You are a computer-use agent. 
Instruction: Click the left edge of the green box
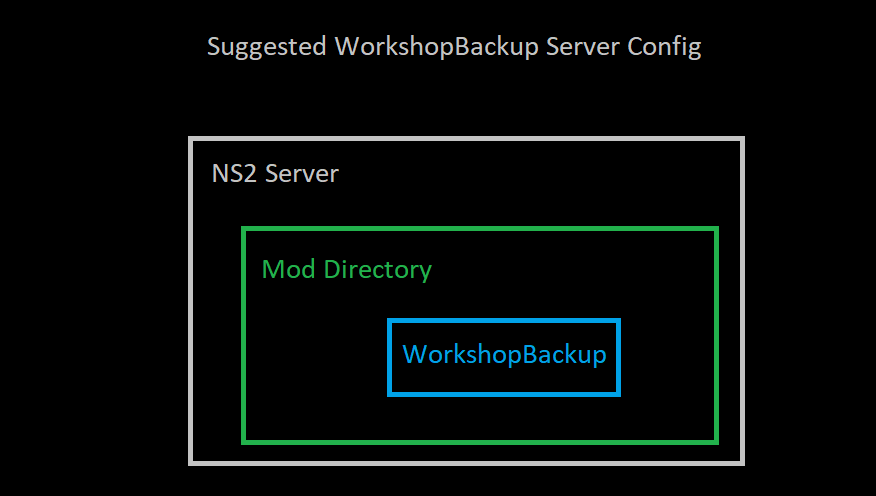coord(244,335)
